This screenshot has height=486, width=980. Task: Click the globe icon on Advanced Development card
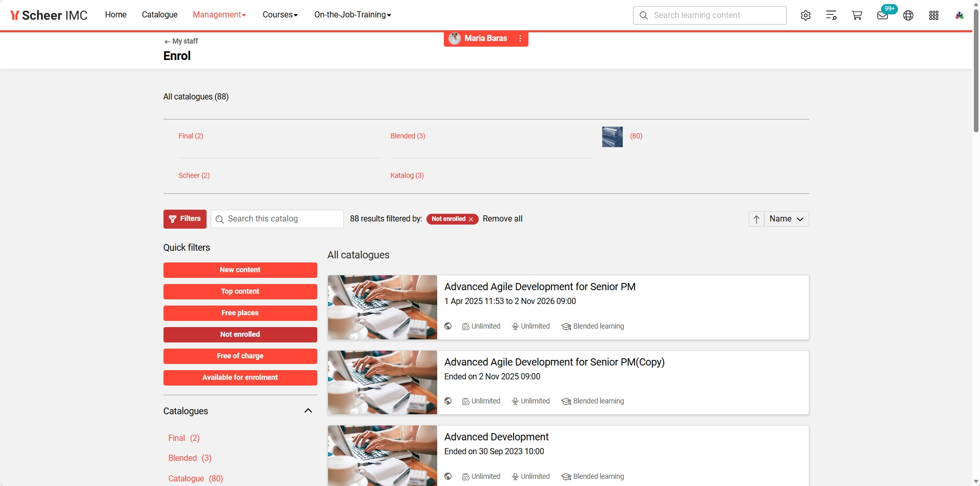tap(448, 476)
